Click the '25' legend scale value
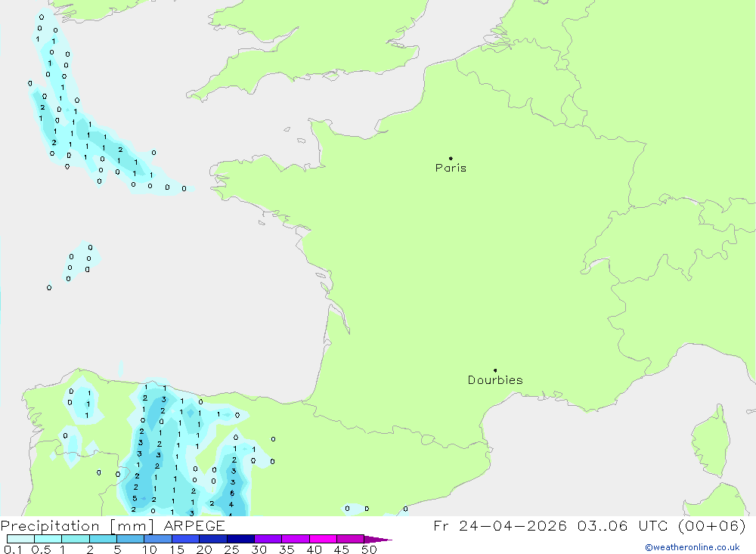The height and width of the screenshot is (554, 756). pos(232,549)
